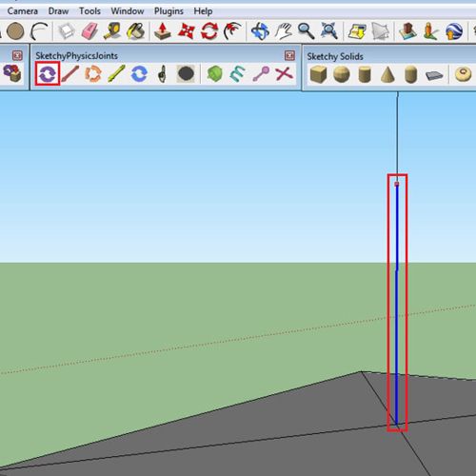Select the Spring joint tool

point(238,73)
